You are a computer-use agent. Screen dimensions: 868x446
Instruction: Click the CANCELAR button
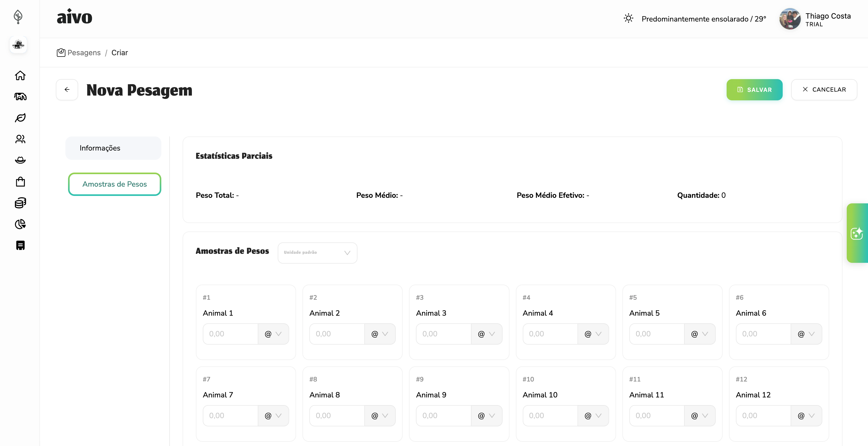824,89
